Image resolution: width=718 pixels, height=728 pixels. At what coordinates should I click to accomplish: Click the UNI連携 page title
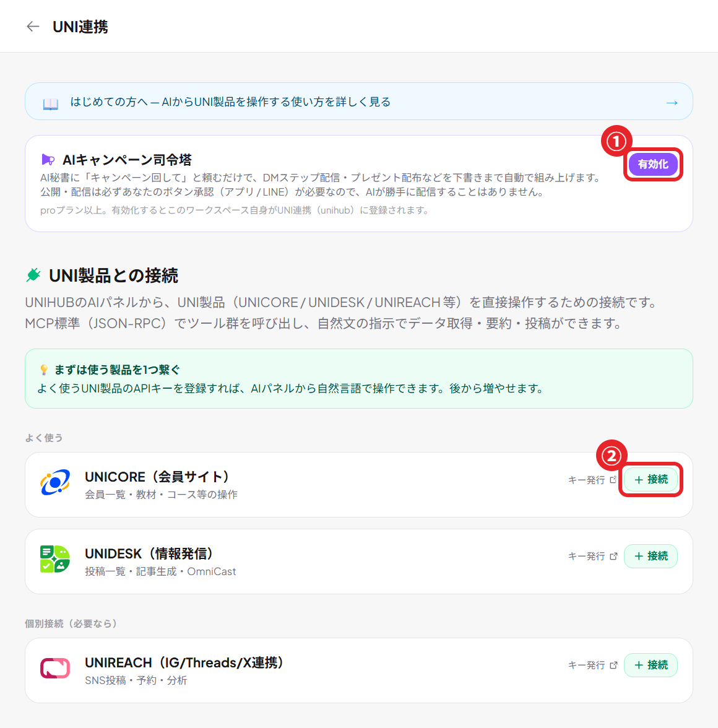click(x=80, y=27)
